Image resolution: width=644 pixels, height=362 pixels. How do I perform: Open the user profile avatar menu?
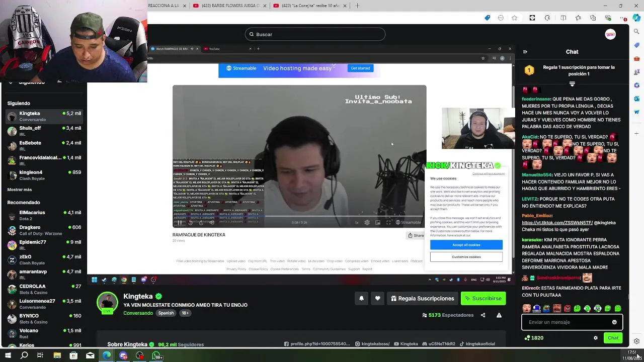[610, 34]
